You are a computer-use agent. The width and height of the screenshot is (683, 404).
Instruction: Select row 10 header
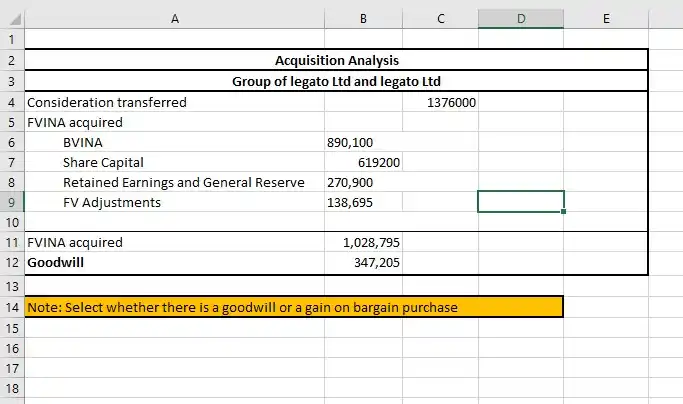[12, 222]
